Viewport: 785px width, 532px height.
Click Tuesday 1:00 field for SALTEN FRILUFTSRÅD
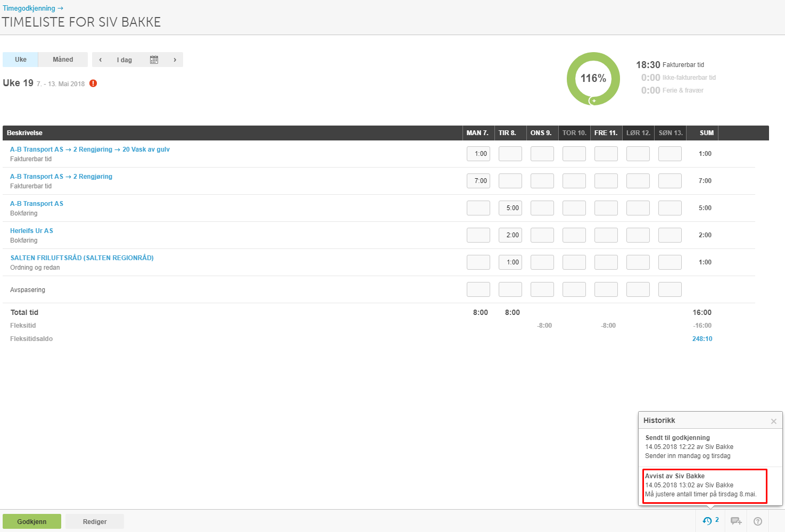510,262
